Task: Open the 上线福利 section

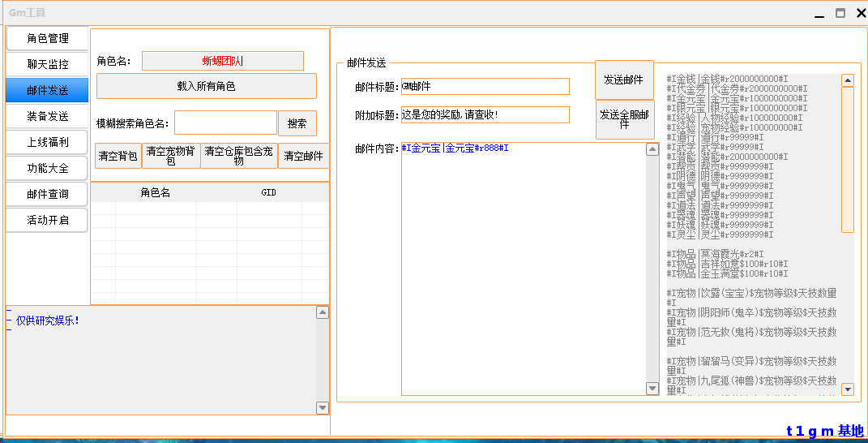Action: point(47,142)
